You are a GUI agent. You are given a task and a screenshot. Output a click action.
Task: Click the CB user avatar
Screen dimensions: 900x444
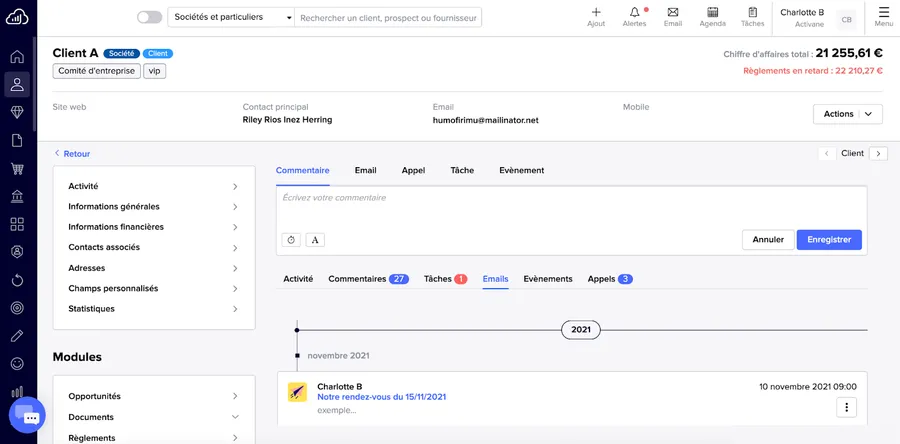[846, 20]
